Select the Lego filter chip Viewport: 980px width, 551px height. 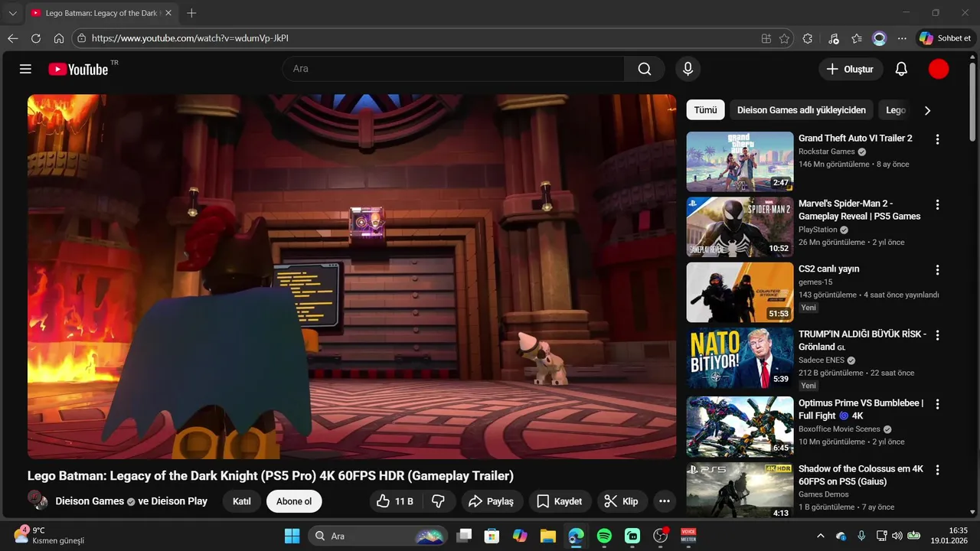[x=896, y=110]
